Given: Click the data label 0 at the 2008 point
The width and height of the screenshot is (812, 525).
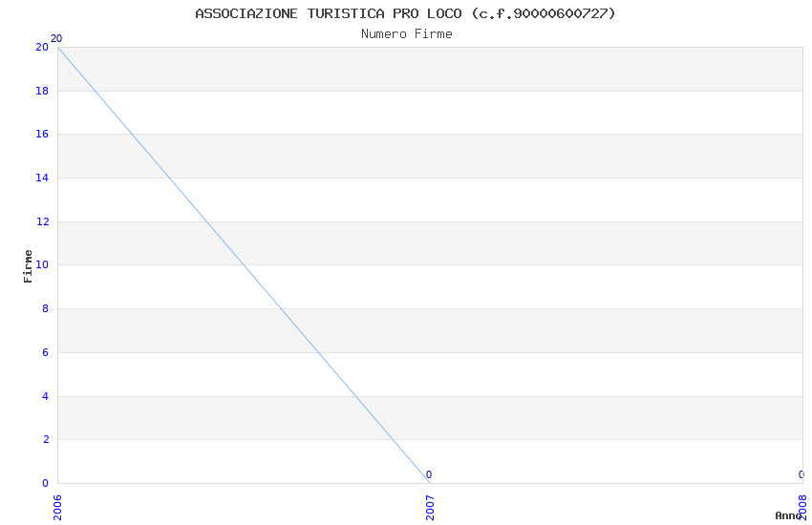Looking at the screenshot, I should coord(801,474).
